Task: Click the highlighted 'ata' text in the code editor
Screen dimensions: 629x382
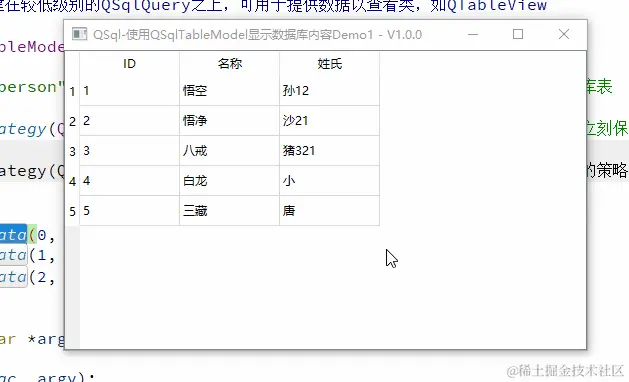Action: pyautogui.click(x=13, y=234)
